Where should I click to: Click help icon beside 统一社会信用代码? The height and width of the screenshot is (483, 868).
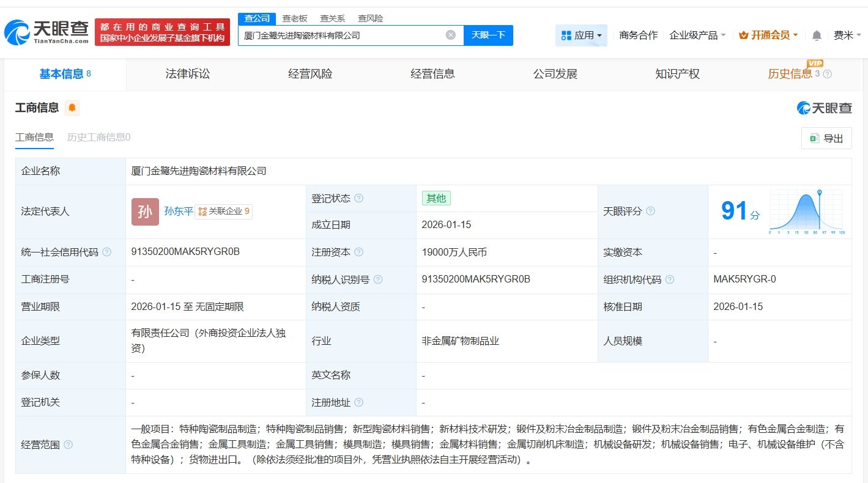pyautogui.click(x=107, y=253)
